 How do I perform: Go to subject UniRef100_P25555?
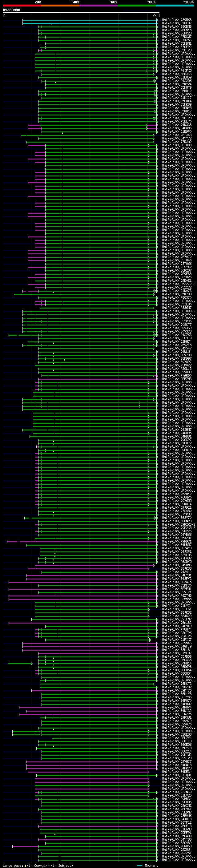coord(177,599)
